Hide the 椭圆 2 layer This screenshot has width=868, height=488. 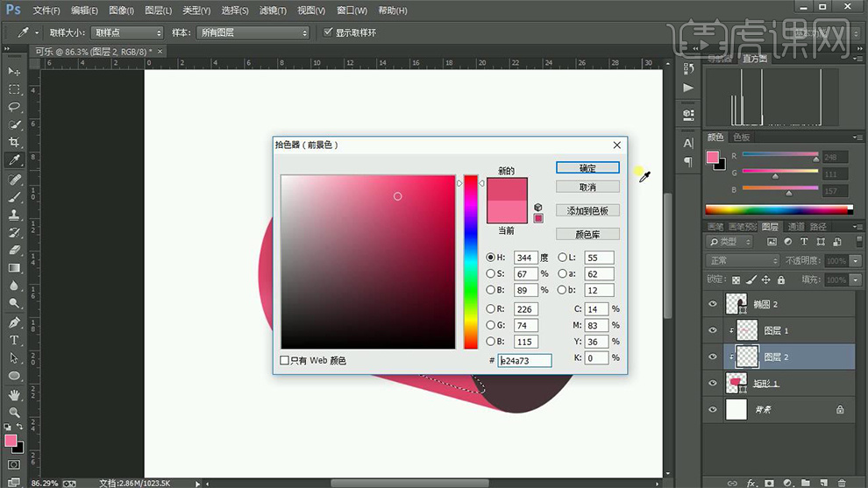[x=713, y=304]
